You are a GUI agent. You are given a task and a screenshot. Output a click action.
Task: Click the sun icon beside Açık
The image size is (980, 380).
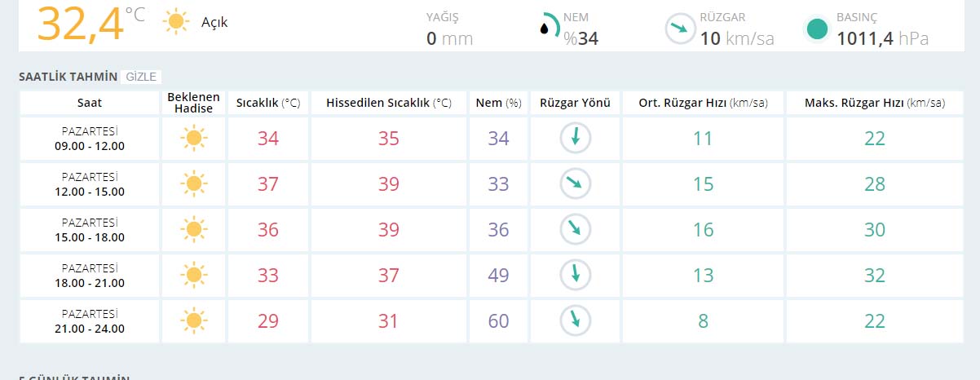175,22
